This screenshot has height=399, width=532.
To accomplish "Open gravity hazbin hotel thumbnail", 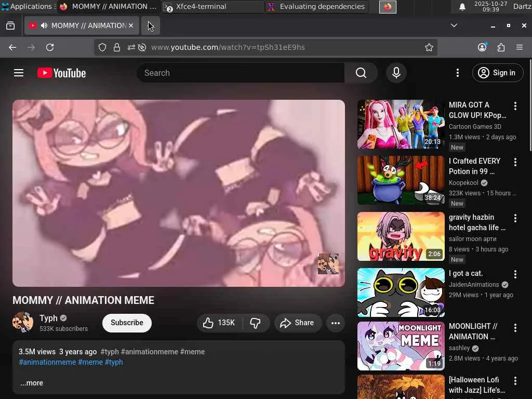I will click(x=401, y=236).
